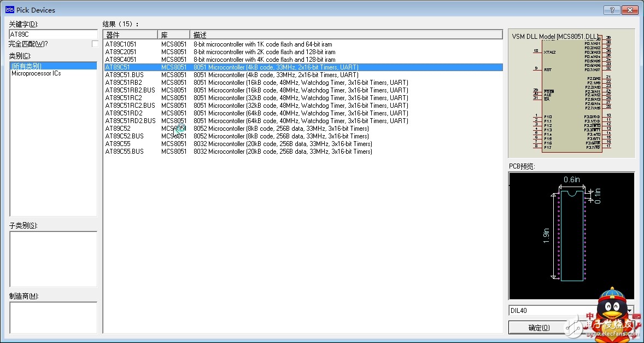Viewport: 644px width, 343px height.
Task: Select AT89C2051 device row
Action: (303, 52)
